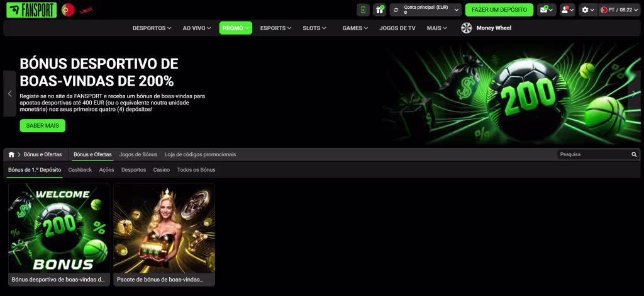This screenshot has height=296, width=644.
Task: Open the settings gear menu
Action: pos(588,10)
